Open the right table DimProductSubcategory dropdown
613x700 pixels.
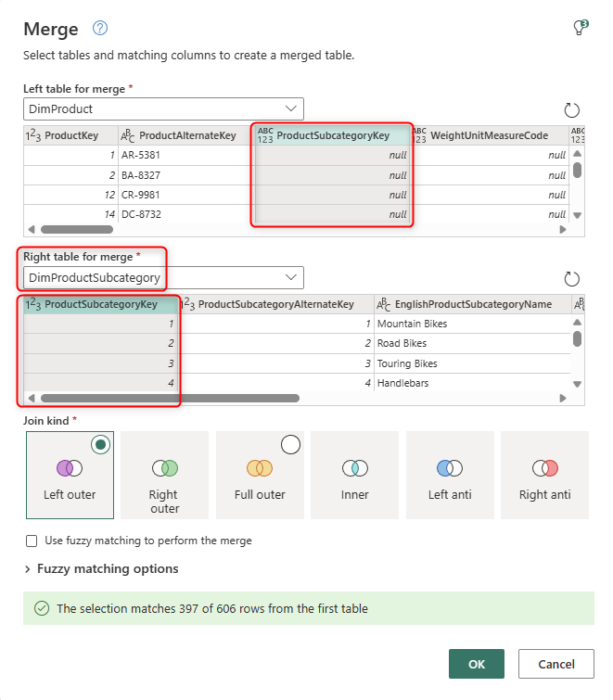point(163,277)
